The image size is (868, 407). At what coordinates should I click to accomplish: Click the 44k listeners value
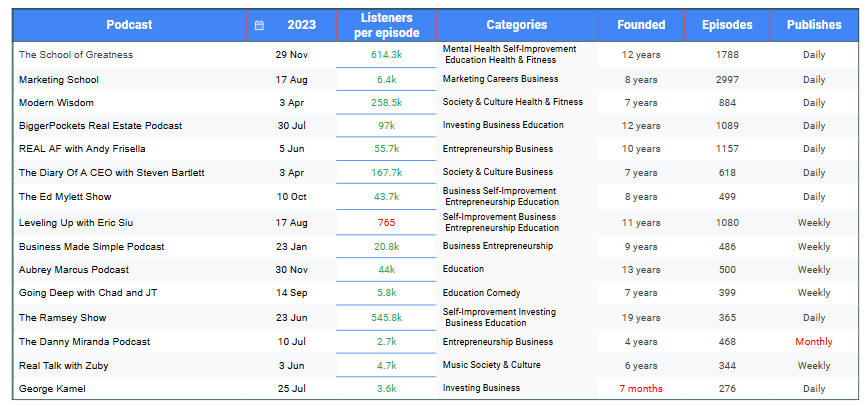pyautogui.click(x=387, y=270)
